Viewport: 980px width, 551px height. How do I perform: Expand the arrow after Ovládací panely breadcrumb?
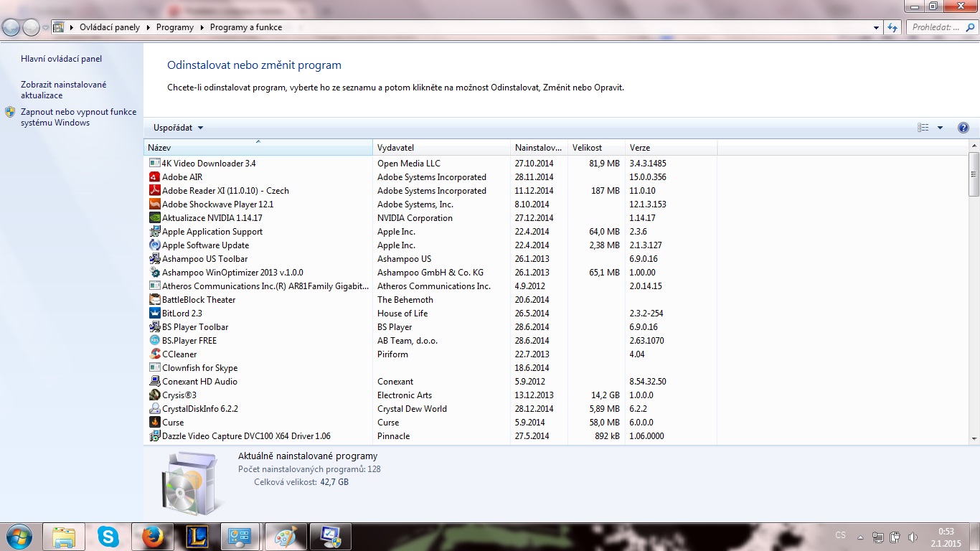tap(148, 27)
